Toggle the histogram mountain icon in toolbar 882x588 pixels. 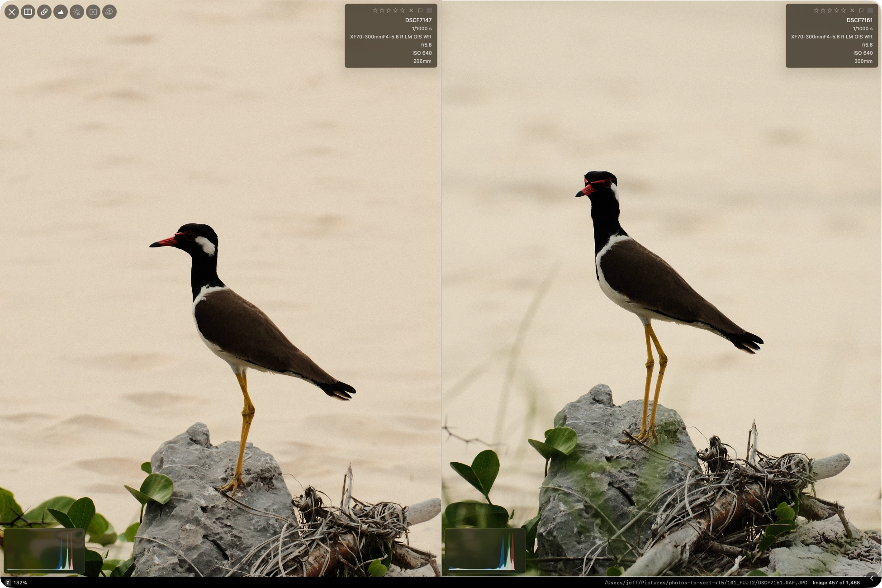[x=61, y=12]
